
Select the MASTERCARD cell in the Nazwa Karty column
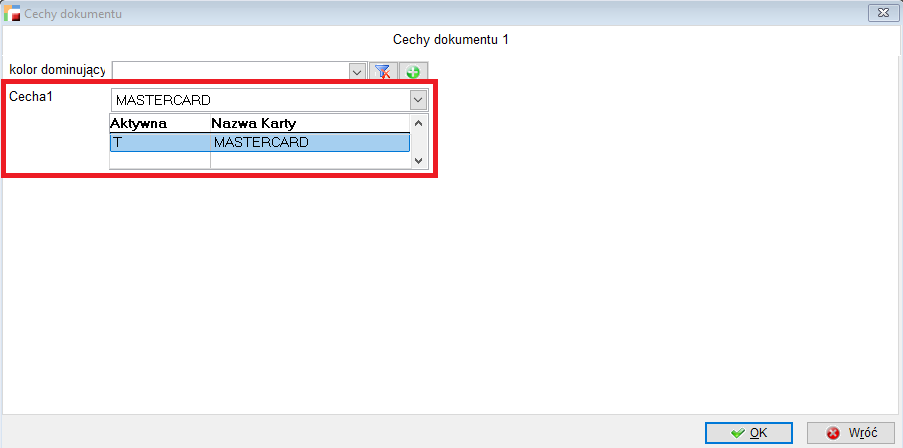(x=310, y=143)
